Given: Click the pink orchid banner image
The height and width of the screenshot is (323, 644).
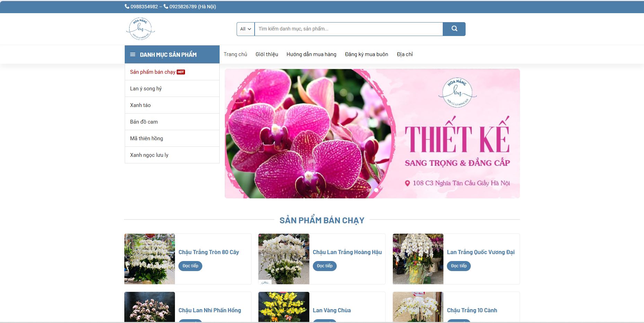Looking at the screenshot, I should [372, 134].
